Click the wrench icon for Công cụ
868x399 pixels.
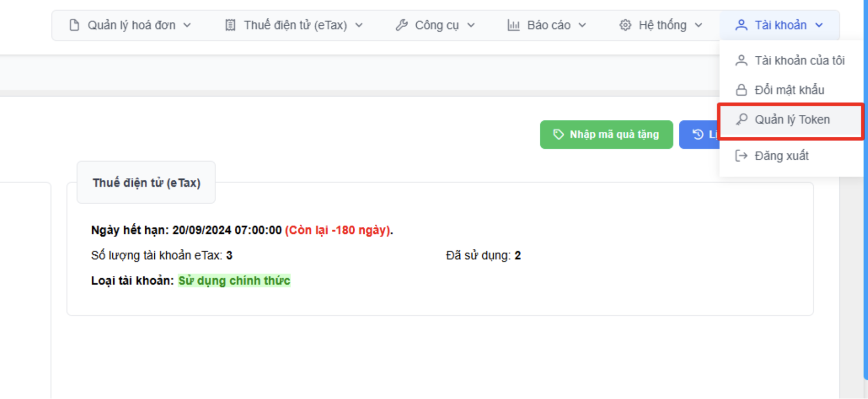click(x=401, y=25)
